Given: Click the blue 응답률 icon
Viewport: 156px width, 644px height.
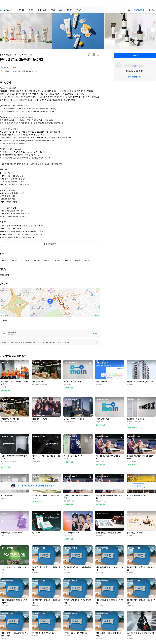Looking at the screenshot, I should (1, 68).
